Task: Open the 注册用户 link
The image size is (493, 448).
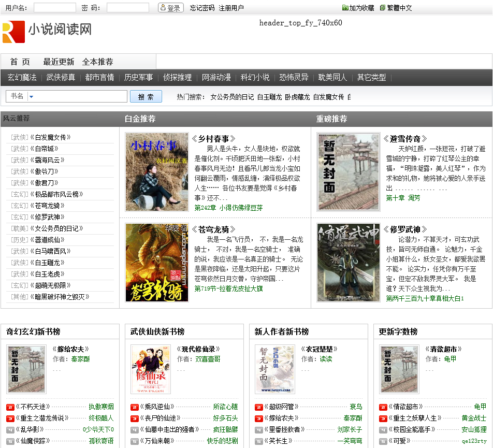Action: pos(231,8)
